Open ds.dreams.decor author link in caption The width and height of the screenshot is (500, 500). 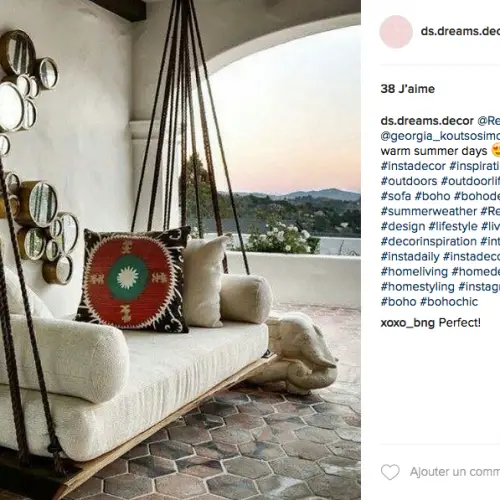(427, 121)
